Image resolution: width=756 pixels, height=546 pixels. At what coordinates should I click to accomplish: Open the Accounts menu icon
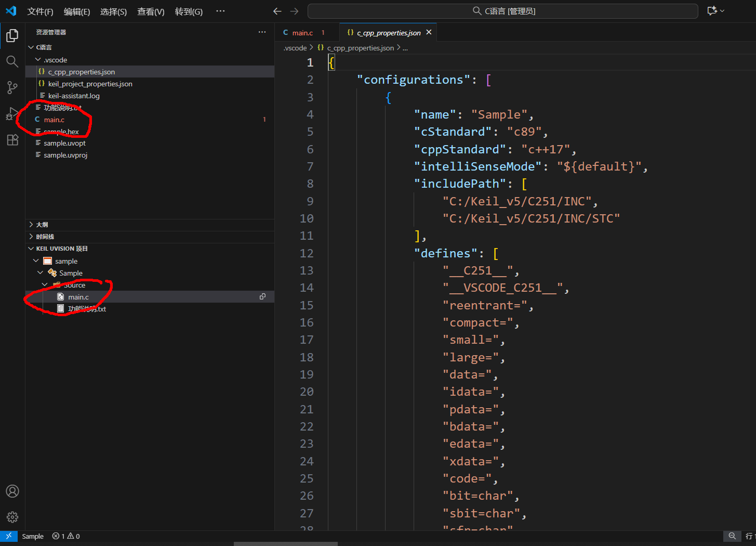[x=12, y=491]
